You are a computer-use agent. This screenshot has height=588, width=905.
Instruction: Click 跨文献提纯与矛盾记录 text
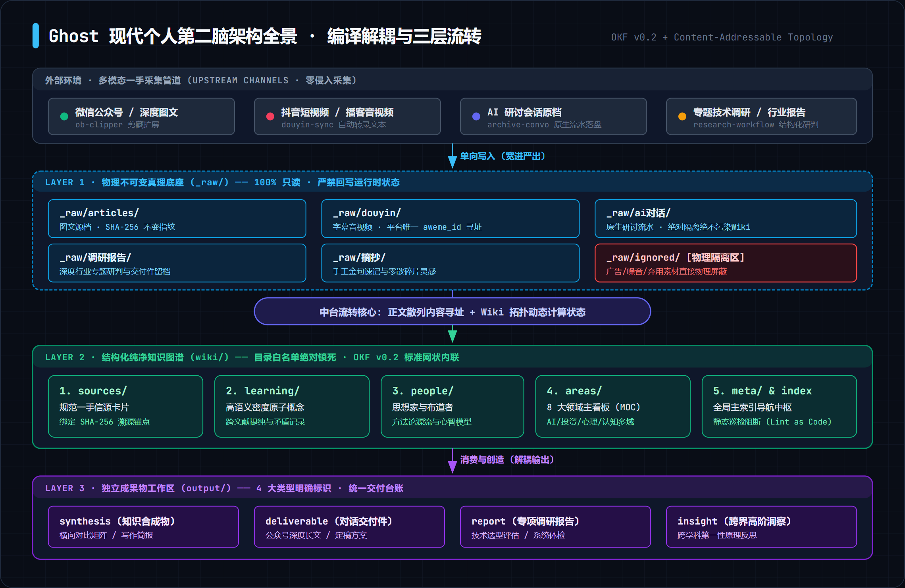266,422
